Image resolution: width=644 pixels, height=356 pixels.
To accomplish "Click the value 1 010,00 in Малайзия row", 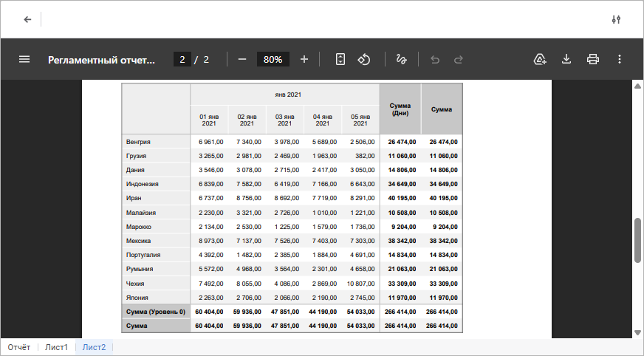I will tap(324, 213).
